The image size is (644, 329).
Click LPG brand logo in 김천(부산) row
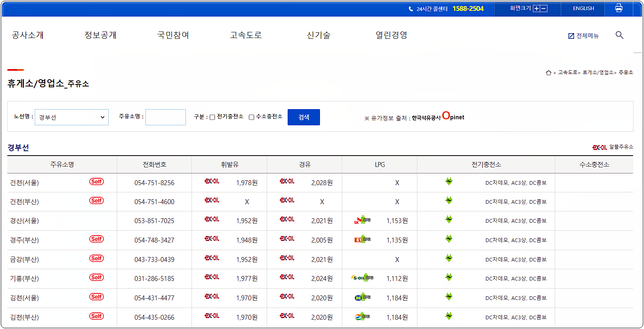tap(362, 316)
